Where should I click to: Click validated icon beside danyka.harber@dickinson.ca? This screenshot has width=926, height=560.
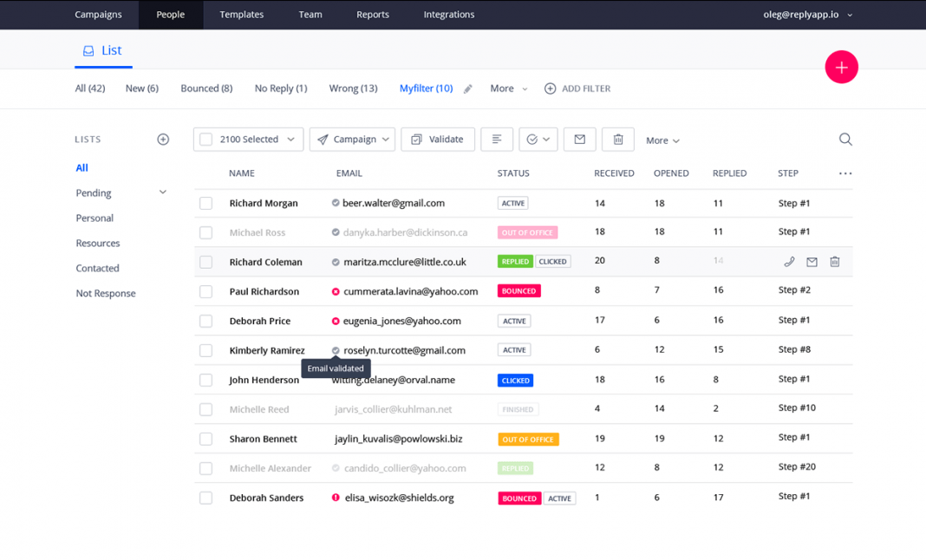click(x=336, y=232)
